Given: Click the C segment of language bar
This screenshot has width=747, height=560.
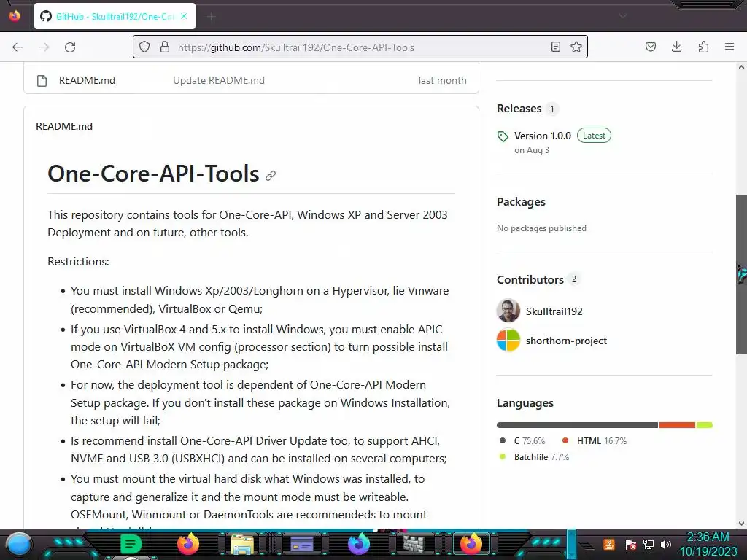Looking at the screenshot, I should (x=577, y=425).
